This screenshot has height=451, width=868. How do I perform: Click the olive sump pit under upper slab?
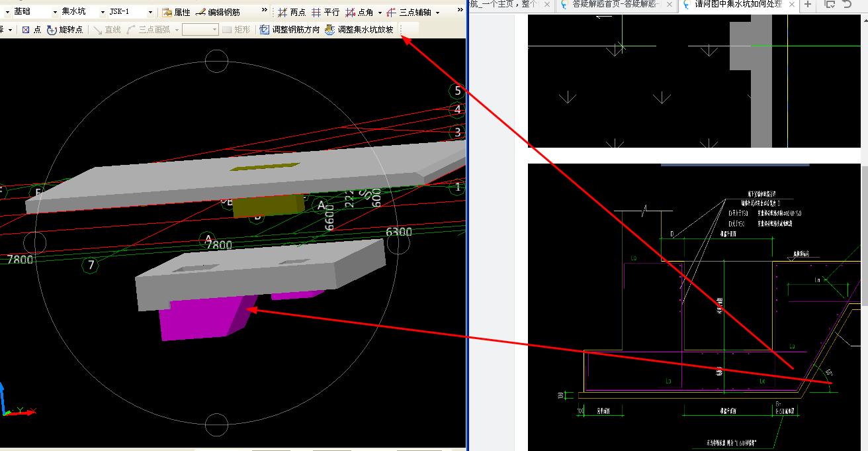268,206
